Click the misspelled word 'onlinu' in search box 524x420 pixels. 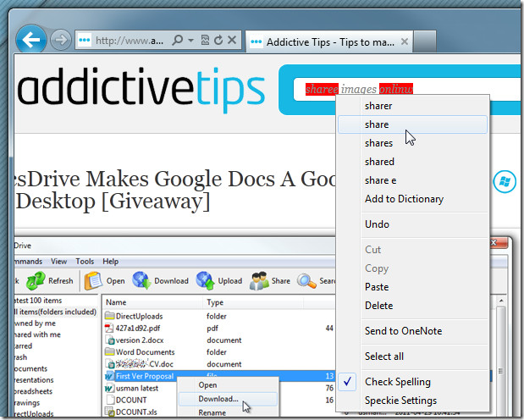[396, 89]
